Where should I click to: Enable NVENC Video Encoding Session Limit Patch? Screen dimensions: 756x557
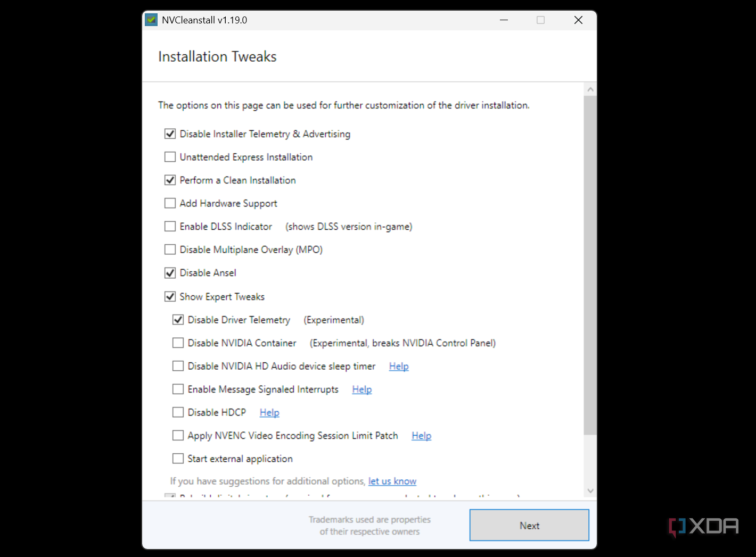pyautogui.click(x=178, y=436)
